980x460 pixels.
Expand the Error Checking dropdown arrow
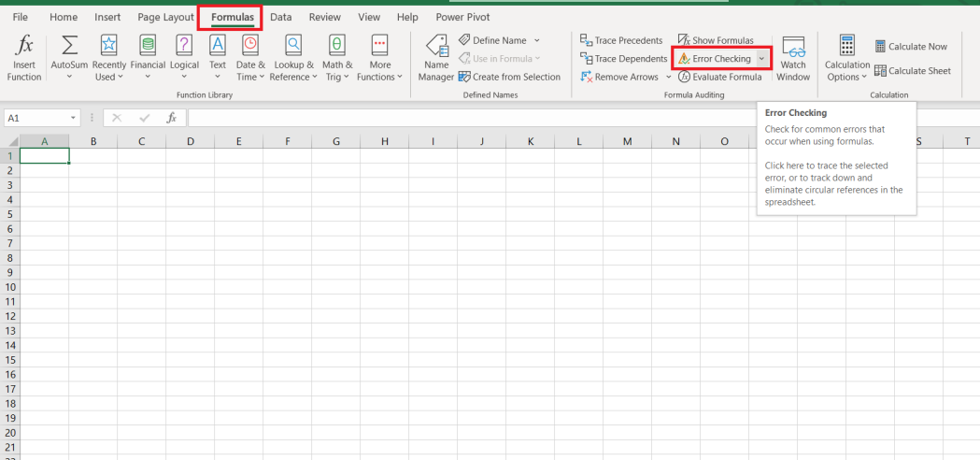pyautogui.click(x=761, y=58)
